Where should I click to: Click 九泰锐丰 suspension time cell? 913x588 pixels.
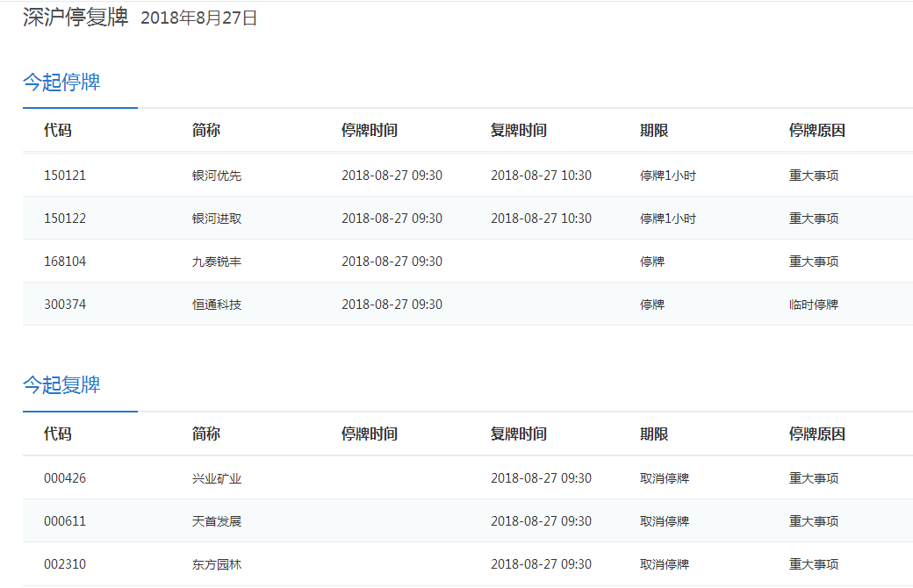pyautogui.click(x=392, y=262)
